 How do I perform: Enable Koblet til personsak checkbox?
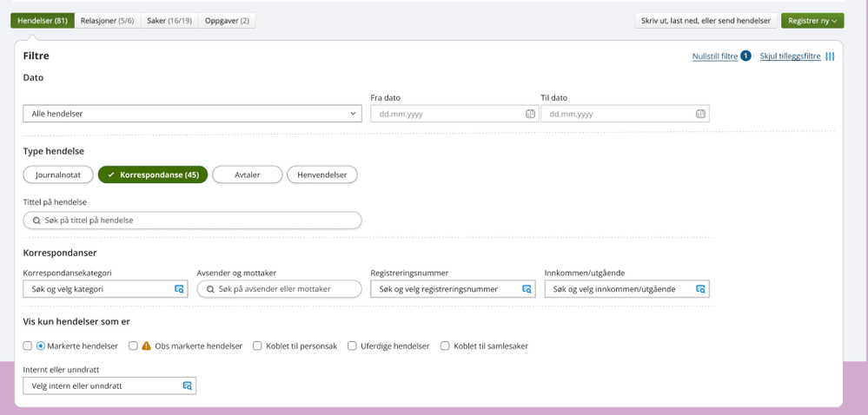click(257, 346)
